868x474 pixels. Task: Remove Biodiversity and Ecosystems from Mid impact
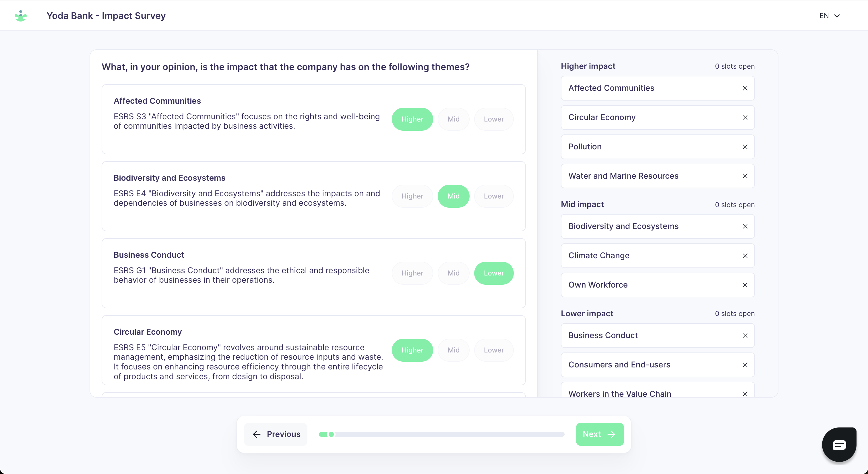click(x=745, y=227)
